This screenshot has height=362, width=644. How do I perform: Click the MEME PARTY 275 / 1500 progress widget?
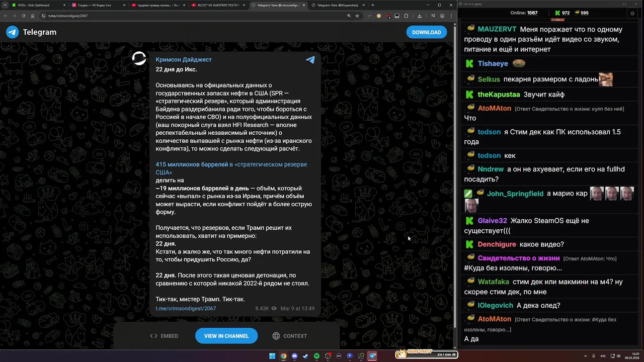426,354
